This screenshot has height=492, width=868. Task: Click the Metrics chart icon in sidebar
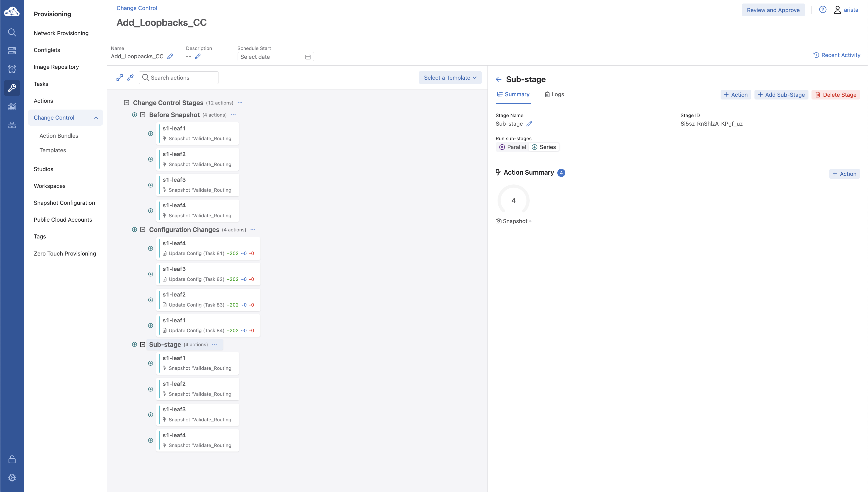pos(12,107)
